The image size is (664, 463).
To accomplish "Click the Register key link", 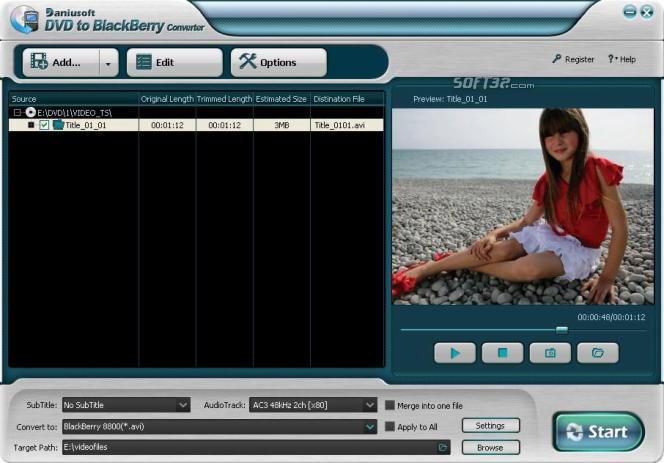I will [573, 59].
